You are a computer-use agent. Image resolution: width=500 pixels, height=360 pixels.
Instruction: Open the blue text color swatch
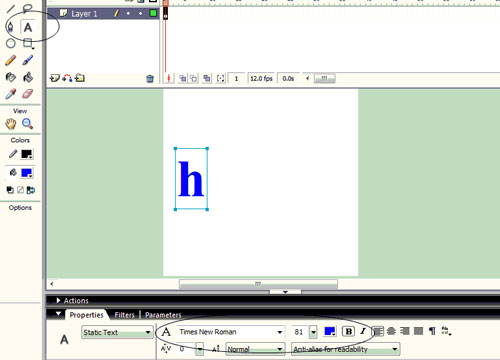(330, 331)
